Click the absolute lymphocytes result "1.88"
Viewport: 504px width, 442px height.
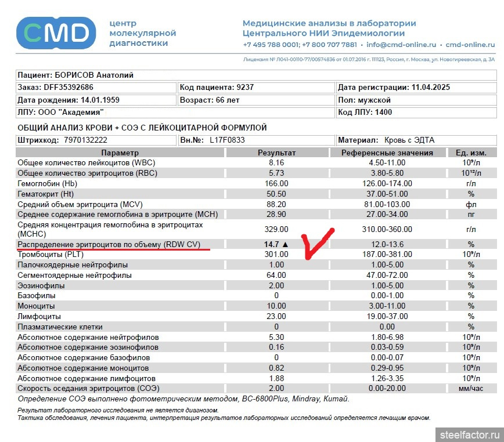click(277, 378)
